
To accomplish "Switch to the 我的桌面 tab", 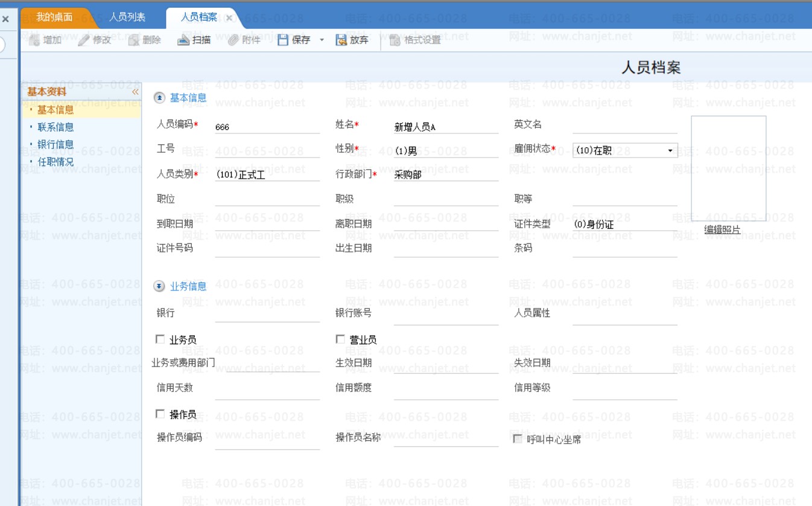I will point(54,17).
